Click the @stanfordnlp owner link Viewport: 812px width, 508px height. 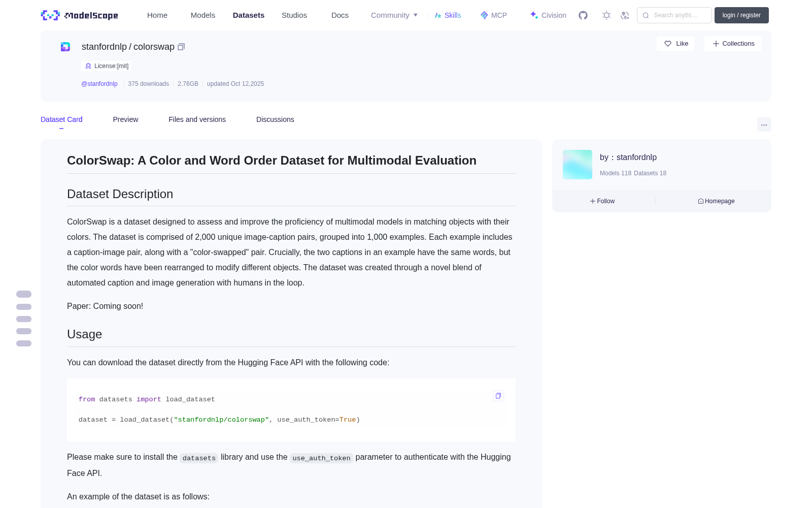(99, 84)
